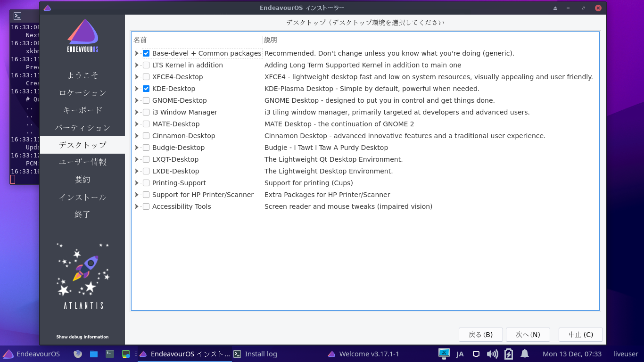Select the デスクトップ step in sidebar
This screenshot has width=644, height=362.
pyautogui.click(x=83, y=145)
